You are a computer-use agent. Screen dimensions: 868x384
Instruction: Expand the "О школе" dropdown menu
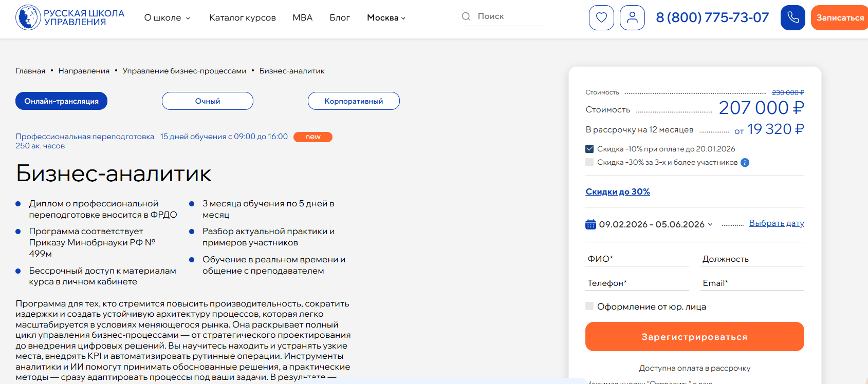pos(167,18)
